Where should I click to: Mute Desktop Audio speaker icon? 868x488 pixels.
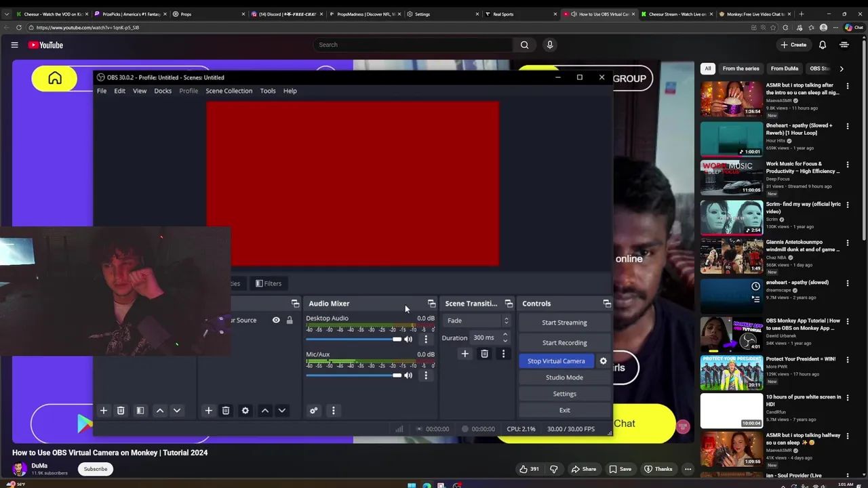tap(408, 339)
